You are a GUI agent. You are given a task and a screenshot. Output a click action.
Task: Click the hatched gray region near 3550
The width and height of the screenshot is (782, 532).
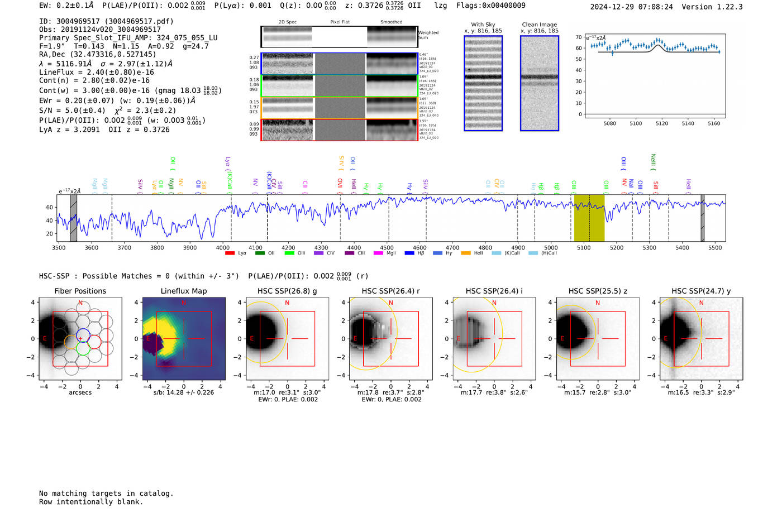[73, 218]
